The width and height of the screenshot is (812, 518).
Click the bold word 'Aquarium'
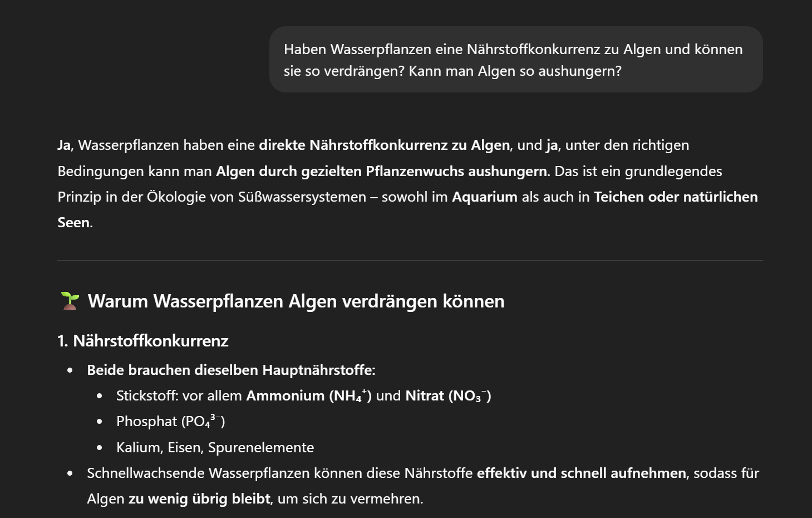485,197
